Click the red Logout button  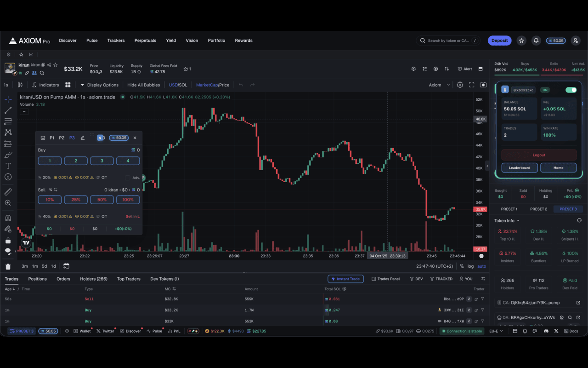pyautogui.click(x=539, y=155)
